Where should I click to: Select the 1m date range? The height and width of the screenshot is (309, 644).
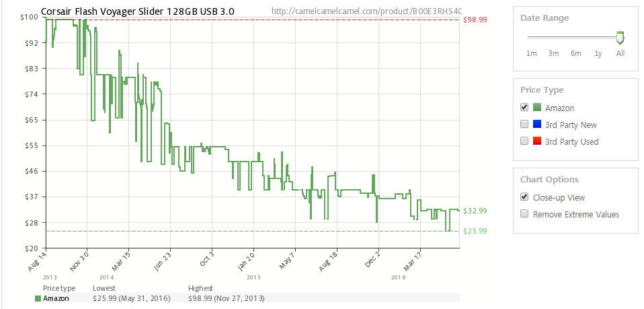531,53
